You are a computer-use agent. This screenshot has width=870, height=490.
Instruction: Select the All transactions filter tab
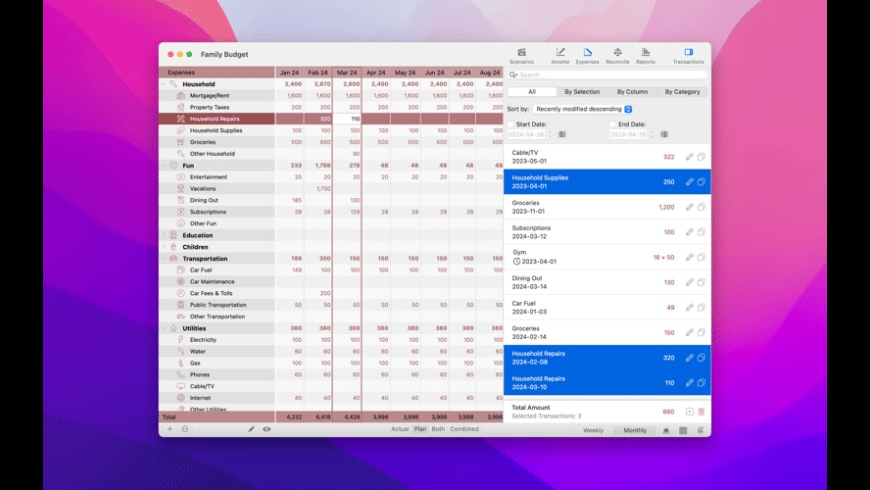(x=532, y=92)
